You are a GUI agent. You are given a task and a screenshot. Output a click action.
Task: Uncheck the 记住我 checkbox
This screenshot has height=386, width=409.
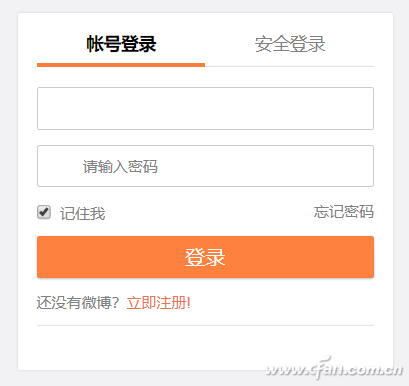click(44, 212)
